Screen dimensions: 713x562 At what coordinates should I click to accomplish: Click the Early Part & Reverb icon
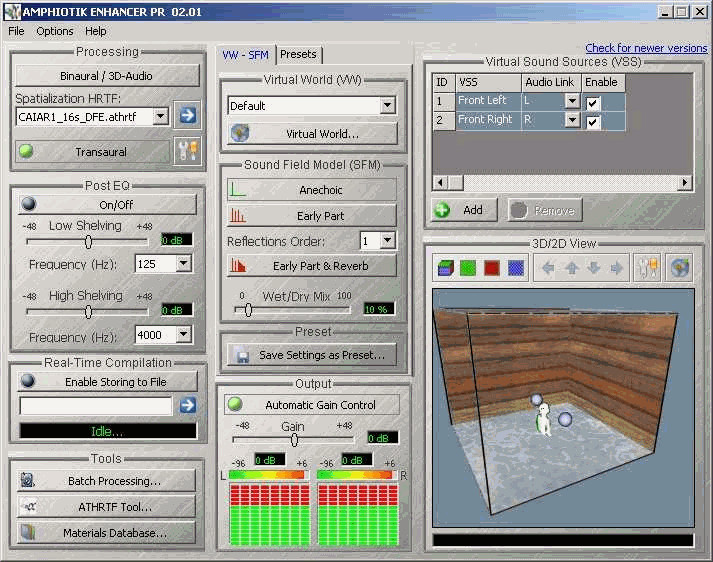coord(237,265)
